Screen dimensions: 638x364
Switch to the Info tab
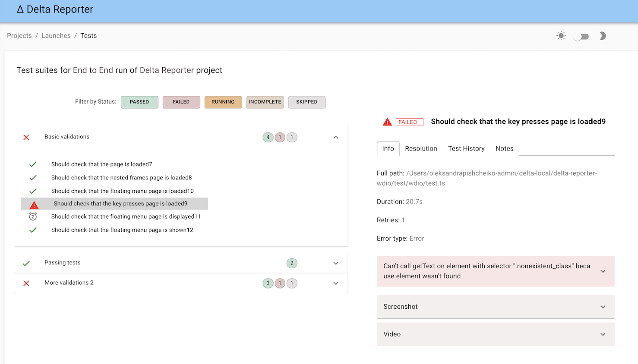coord(388,148)
